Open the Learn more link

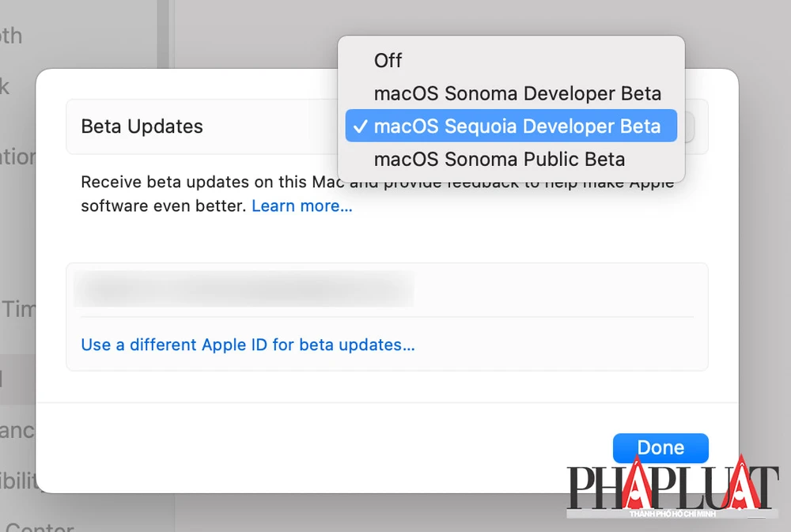coord(301,206)
